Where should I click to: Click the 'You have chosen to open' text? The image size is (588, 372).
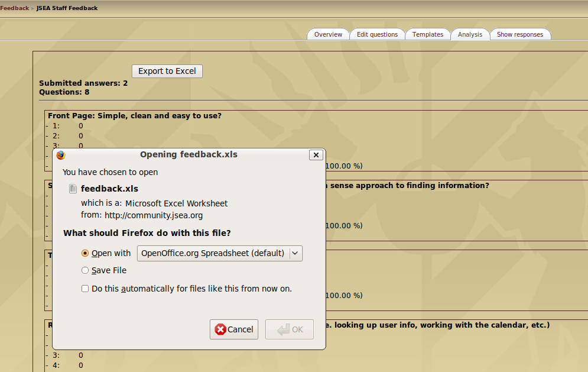111,172
